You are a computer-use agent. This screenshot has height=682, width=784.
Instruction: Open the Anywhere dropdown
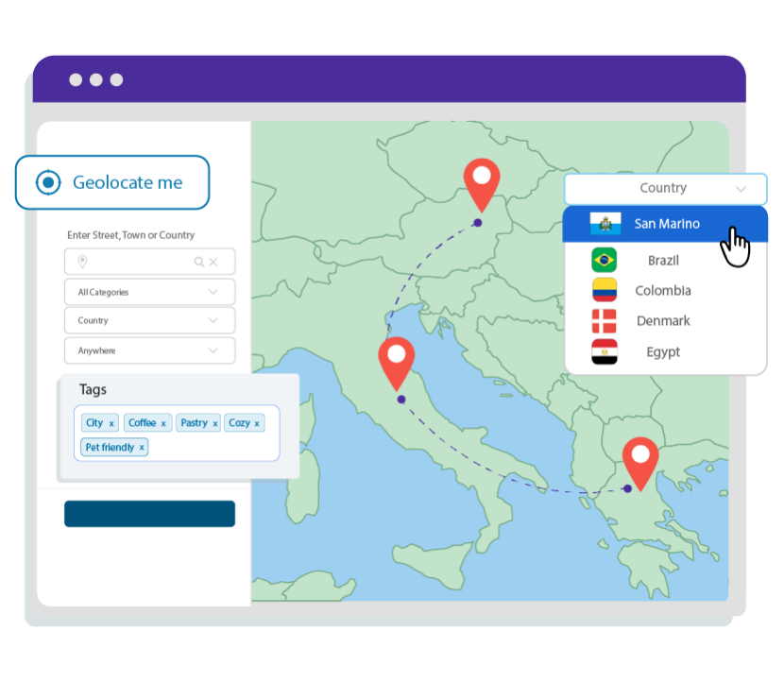tap(149, 350)
